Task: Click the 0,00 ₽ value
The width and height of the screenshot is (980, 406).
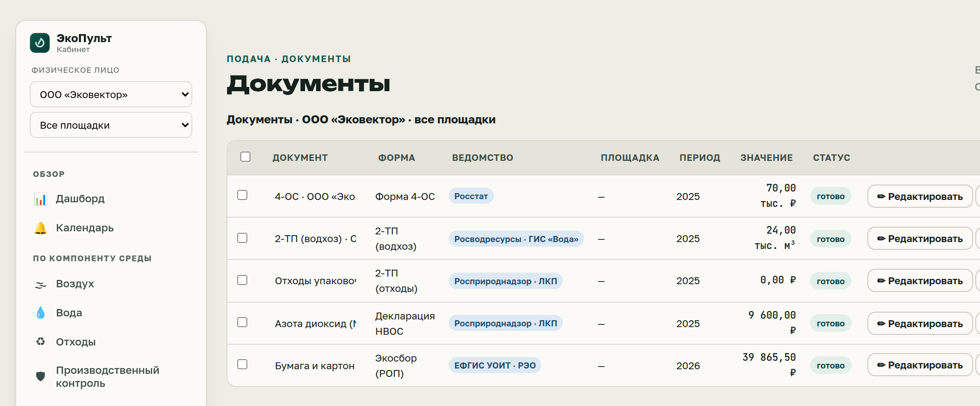Action: tap(778, 280)
